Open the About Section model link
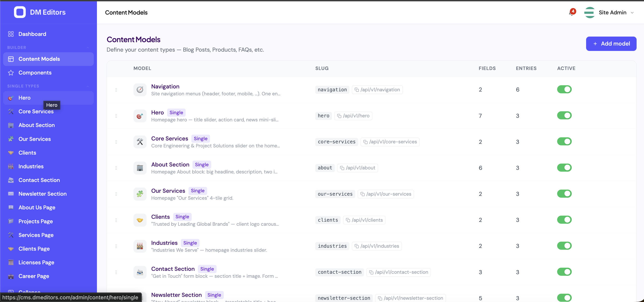Screen dimensions: 644x302 coord(170,164)
